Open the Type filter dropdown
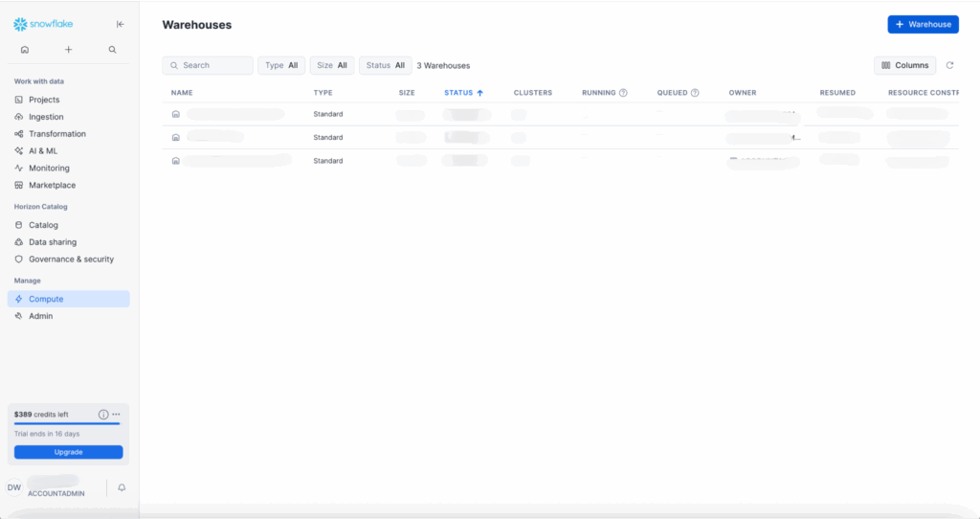 (281, 65)
